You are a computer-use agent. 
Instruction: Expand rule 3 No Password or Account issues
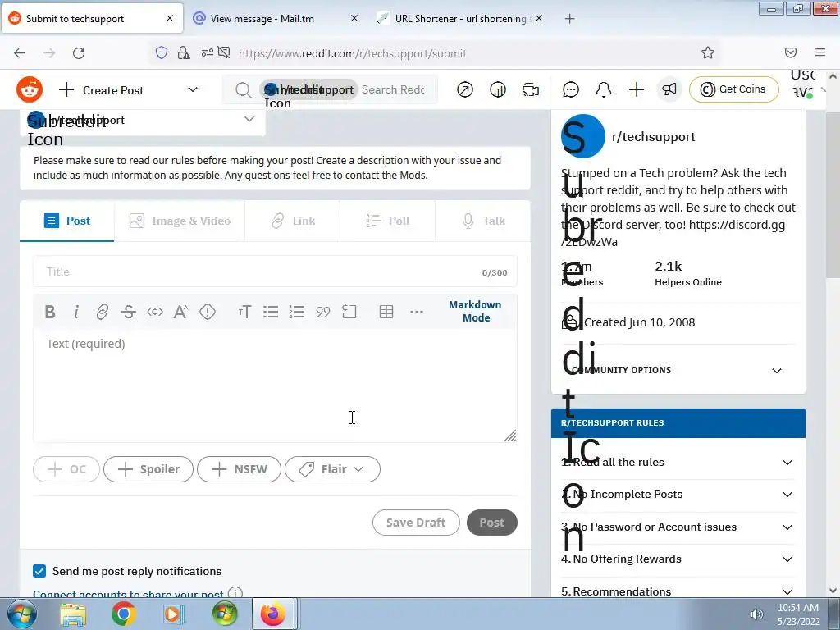677,527
